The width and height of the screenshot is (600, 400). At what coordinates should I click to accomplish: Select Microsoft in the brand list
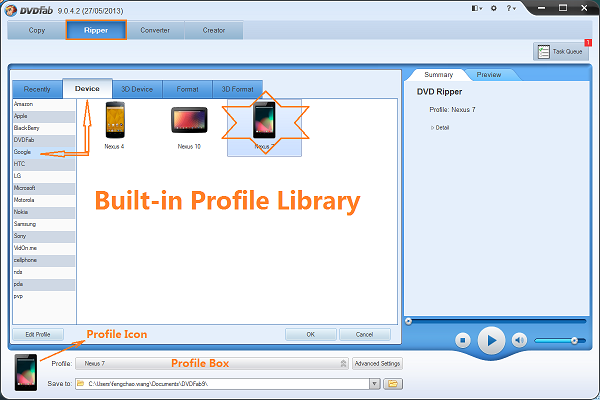pyautogui.click(x=44, y=188)
